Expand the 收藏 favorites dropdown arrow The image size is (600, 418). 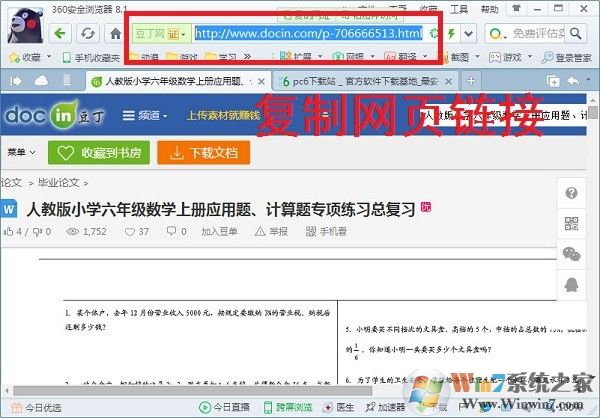49,57
